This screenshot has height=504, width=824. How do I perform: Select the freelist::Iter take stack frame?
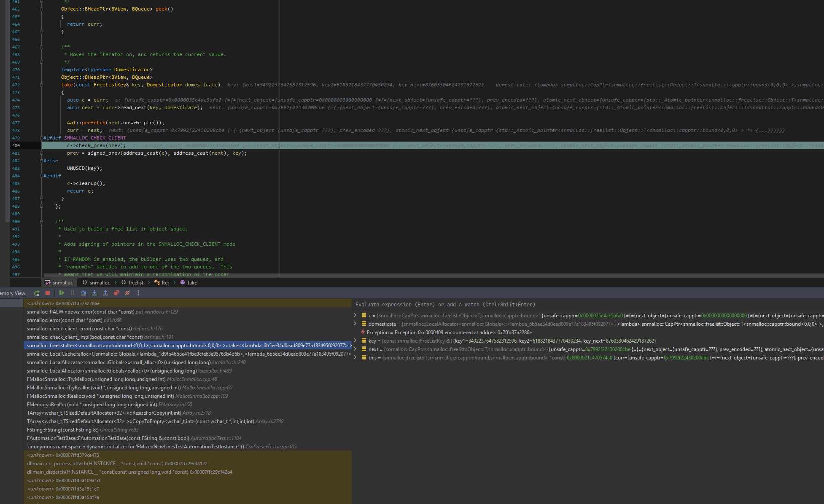[188, 346]
